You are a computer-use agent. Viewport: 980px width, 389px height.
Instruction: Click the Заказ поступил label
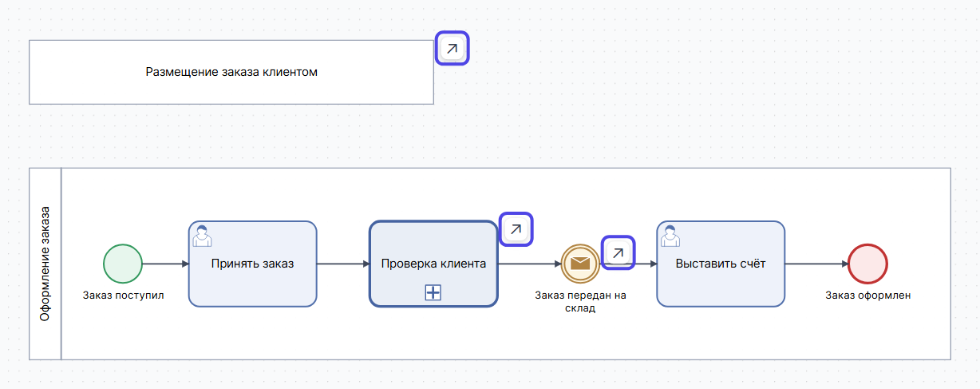coord(123,296)
